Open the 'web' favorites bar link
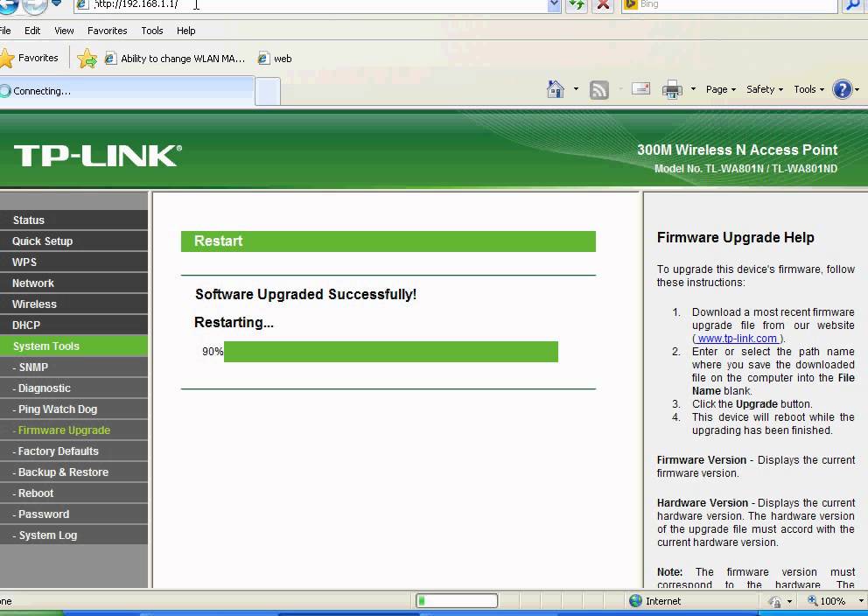This screenshot has height=616, width=868. coord(275,58)
